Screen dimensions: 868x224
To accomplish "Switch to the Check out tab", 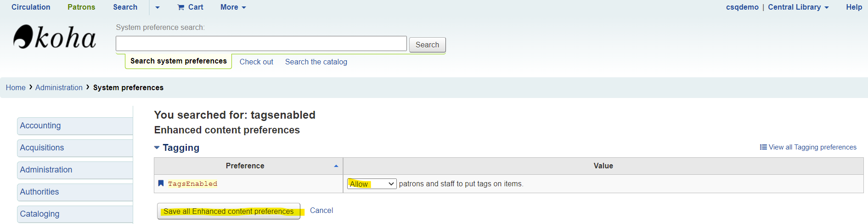I will click(256, 62).
